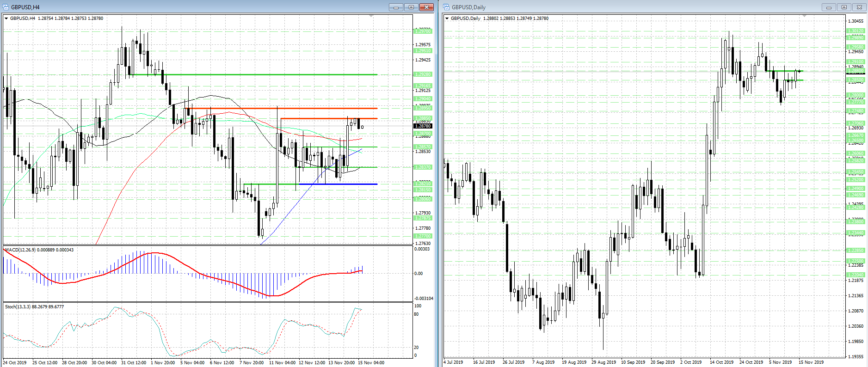The width and height of the screenshot is (868, 367).
Task: Click the chart shift marker on Daily chart
Action: pos(804,16)
